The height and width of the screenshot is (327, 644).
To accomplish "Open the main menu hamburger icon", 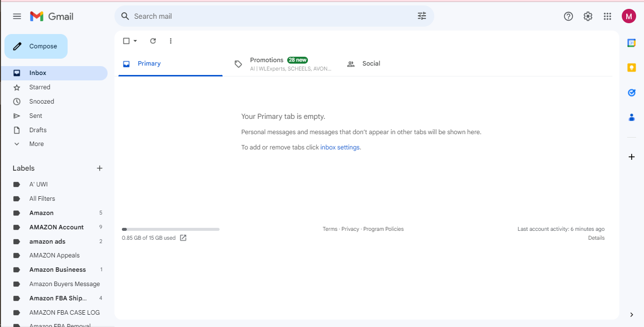I will pos(17,16).
